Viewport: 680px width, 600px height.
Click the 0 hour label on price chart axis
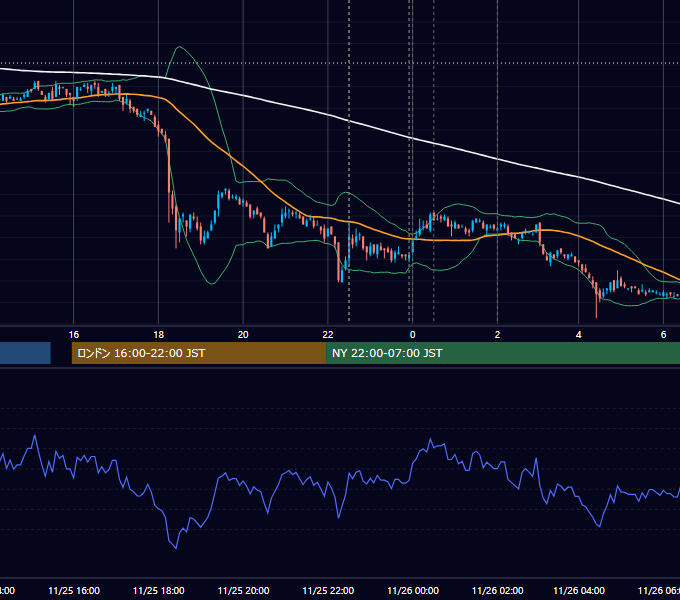[x=412, y=335]
